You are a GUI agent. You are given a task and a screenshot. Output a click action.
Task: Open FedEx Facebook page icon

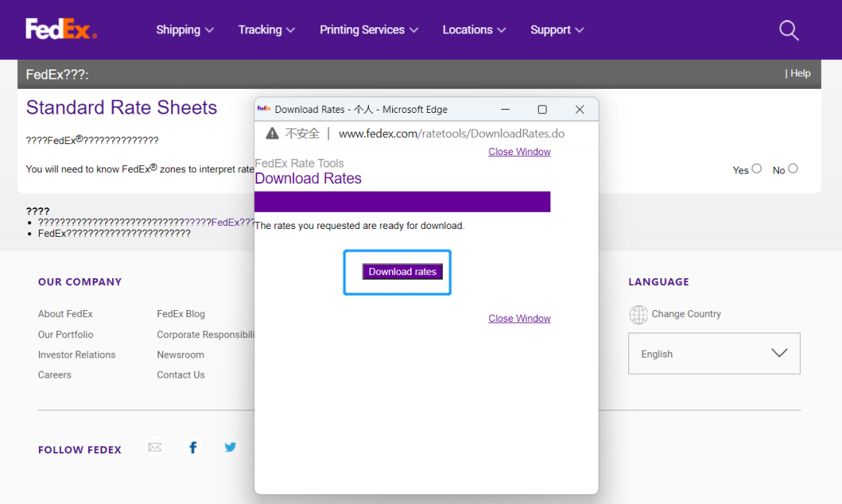(x=193, y=447)
